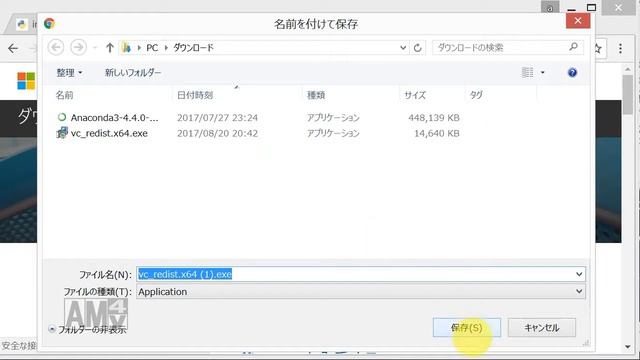Screen dimensions: 640x360
Task: Click size 14,640 KB
Action: (x=437, y=133)
